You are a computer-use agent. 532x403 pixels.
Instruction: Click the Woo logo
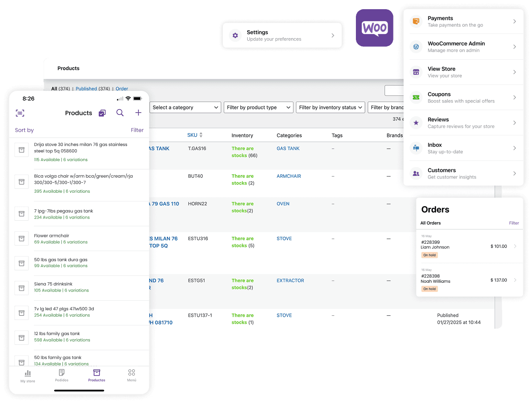(375, 28)
